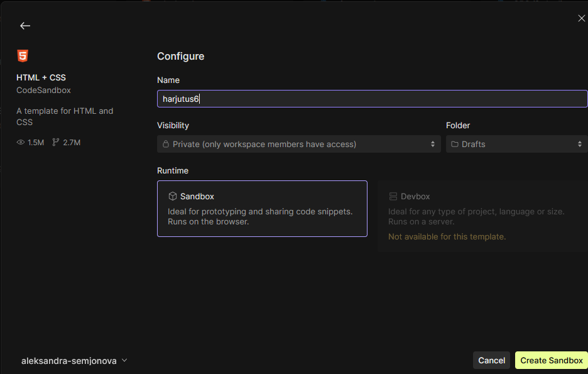The width and height of the screenshot is (588, 374).
Task: Select the Devbox runtime option
Action: pyautogui.click(x=482, y=216)
